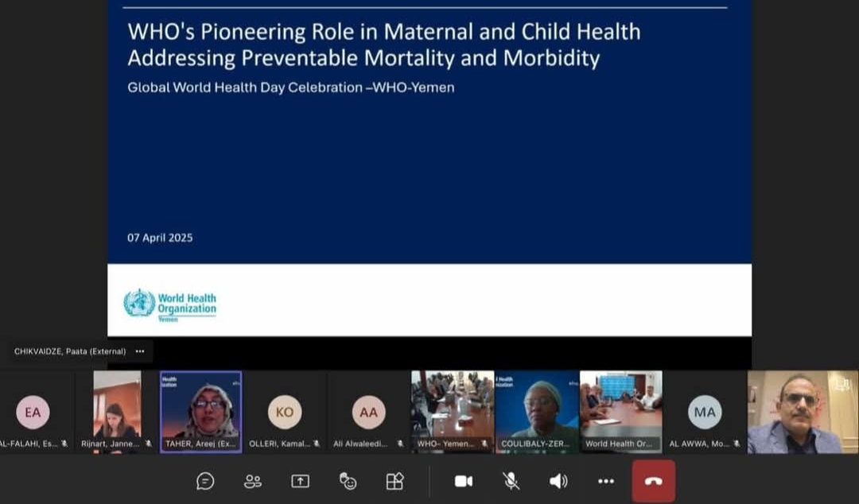The image size is (859, 504).
Task: Click the World Health Organization Yemen logo on slide
Action: [170, 305]
